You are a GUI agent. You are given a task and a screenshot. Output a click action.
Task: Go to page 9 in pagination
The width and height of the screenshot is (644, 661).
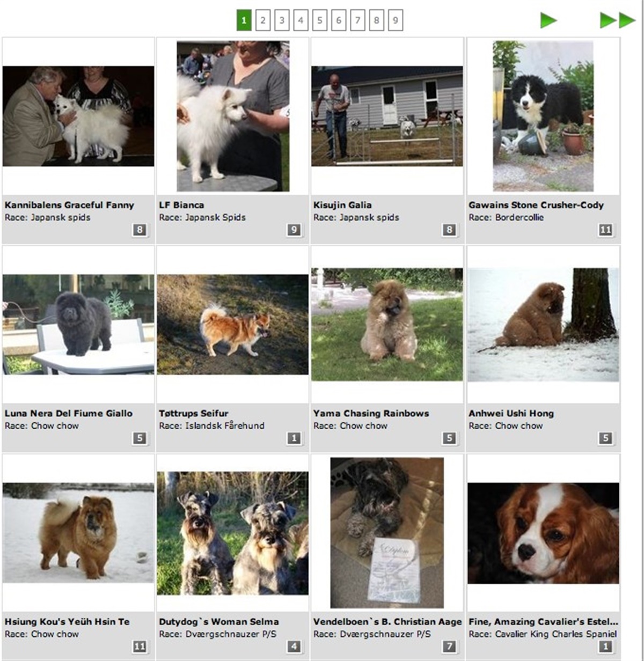[396, 20]
